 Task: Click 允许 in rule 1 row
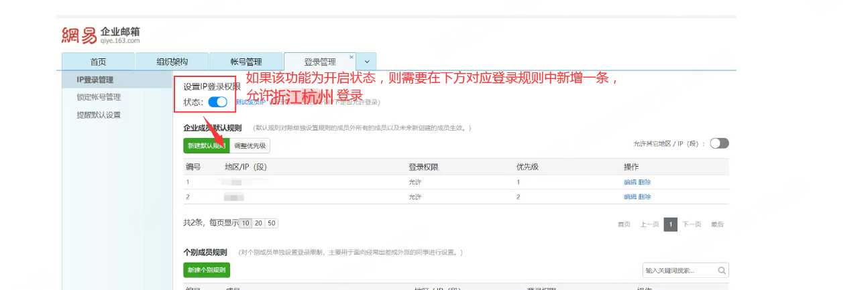[x=415, y=182]
